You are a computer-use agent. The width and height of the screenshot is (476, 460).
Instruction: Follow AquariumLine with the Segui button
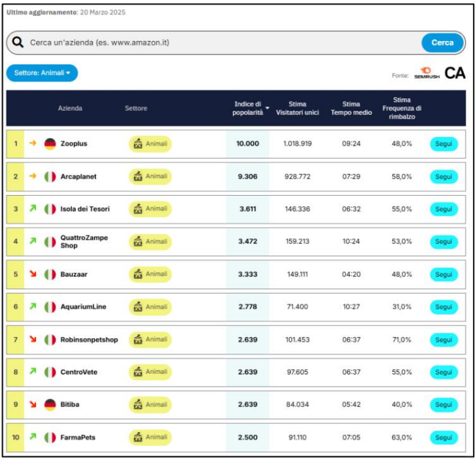coord(444,307)
